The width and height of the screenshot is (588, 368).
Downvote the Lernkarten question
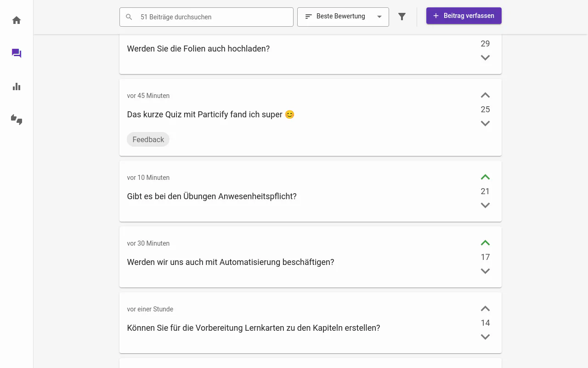coord(485,337)
